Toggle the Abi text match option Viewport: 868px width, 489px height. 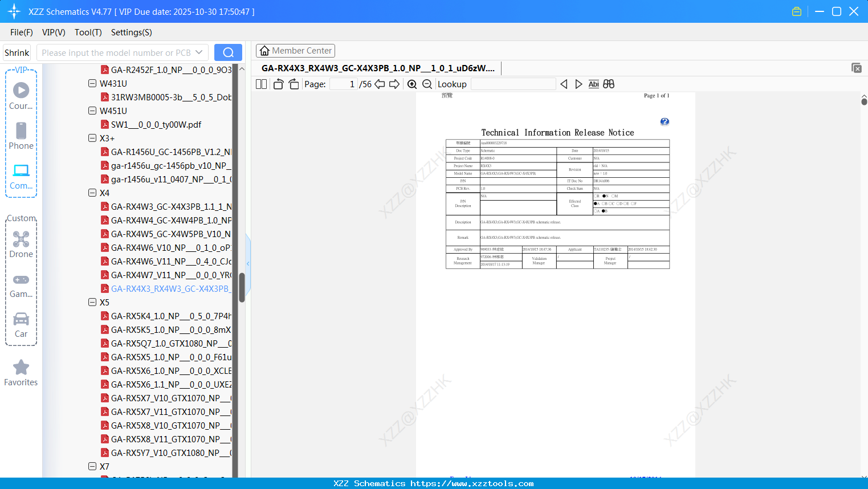click(x=593, y=84)
